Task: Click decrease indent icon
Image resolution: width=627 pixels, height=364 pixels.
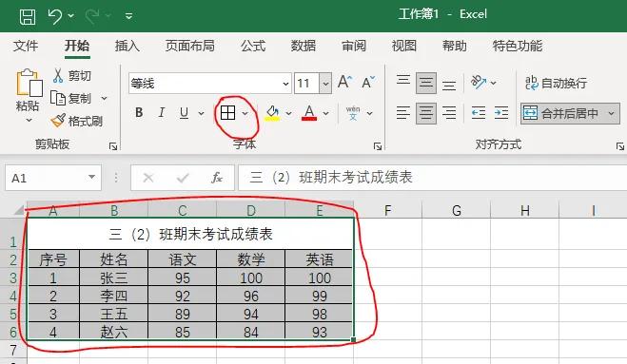Action: coord(479,113)
